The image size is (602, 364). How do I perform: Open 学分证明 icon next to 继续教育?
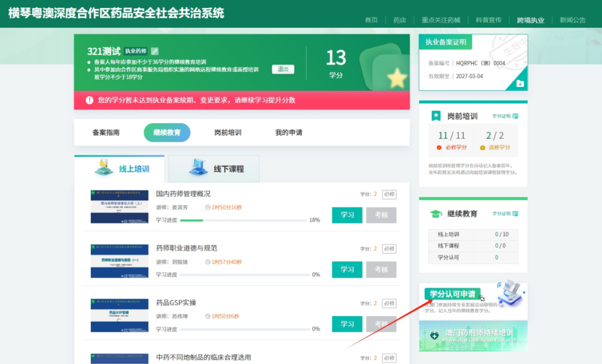pyautogui.click(x=515, y=213)
